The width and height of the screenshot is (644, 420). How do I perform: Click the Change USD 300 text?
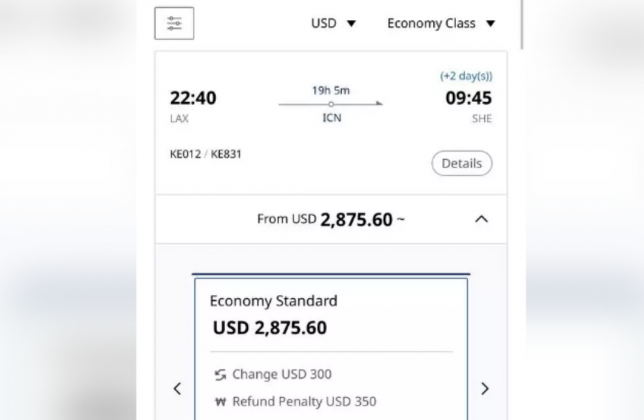click(282, 374)
